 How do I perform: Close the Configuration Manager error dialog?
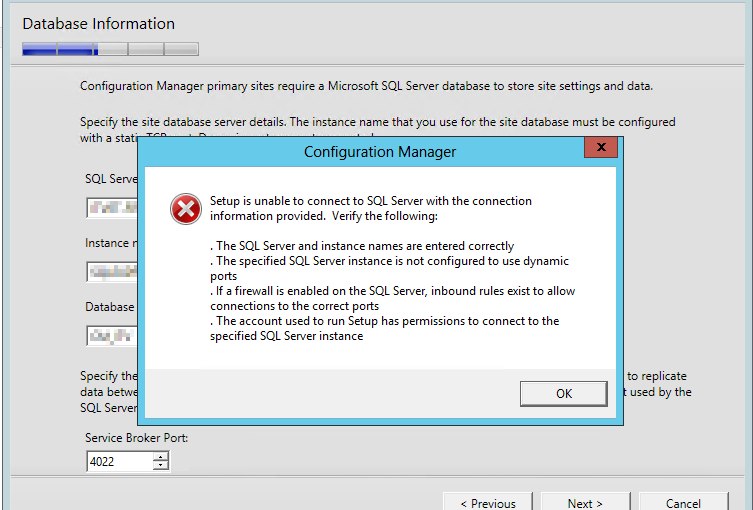point(601,147)
